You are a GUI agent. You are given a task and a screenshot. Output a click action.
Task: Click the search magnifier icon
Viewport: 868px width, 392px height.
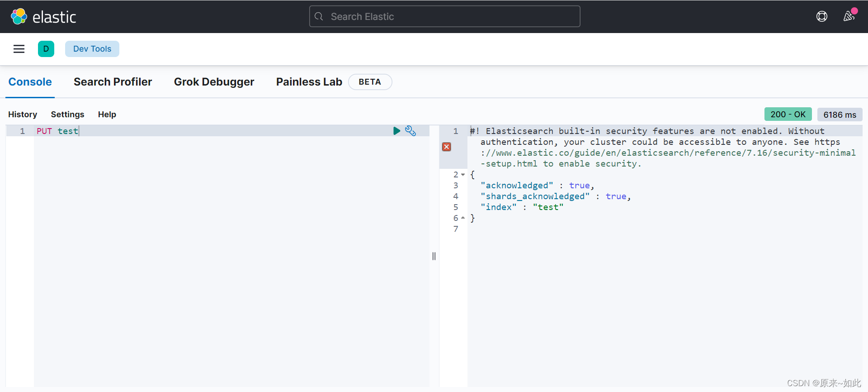click(319, 17)
